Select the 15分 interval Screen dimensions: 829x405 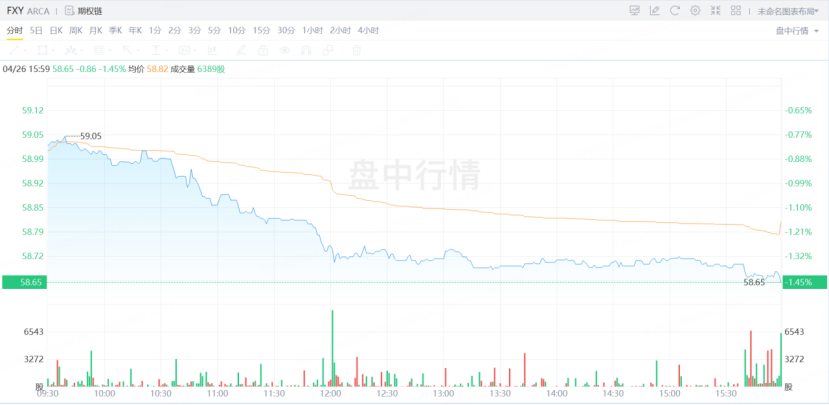(x=261, y=31)
